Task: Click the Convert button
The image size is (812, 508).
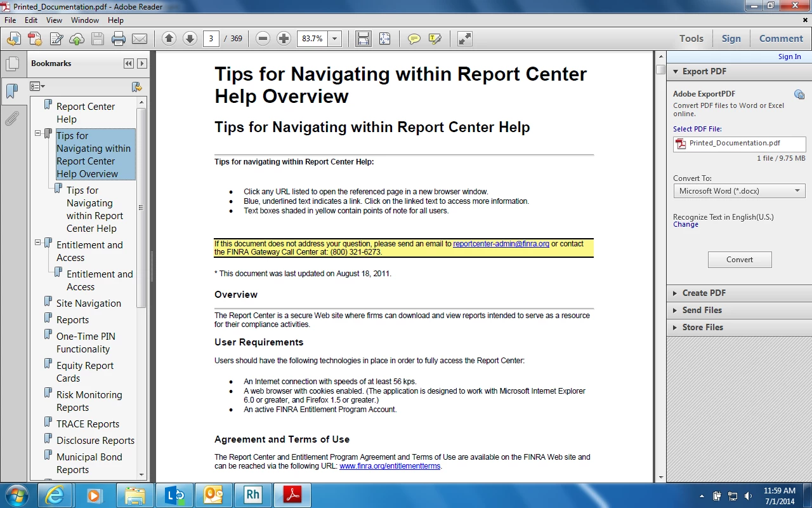Action: (740, 260)
